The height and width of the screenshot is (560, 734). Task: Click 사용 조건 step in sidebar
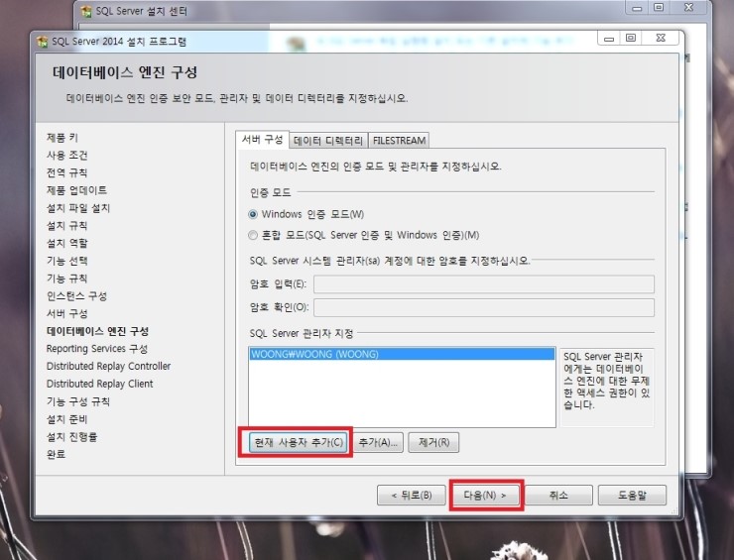(x=66, y=156)
